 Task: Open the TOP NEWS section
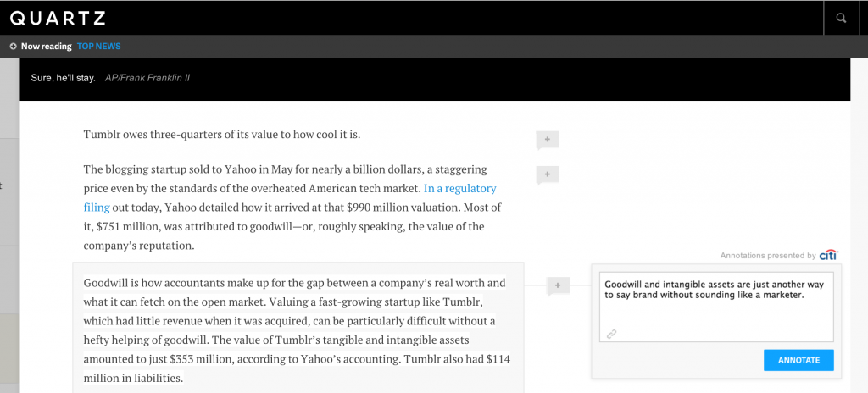(98, 47)
